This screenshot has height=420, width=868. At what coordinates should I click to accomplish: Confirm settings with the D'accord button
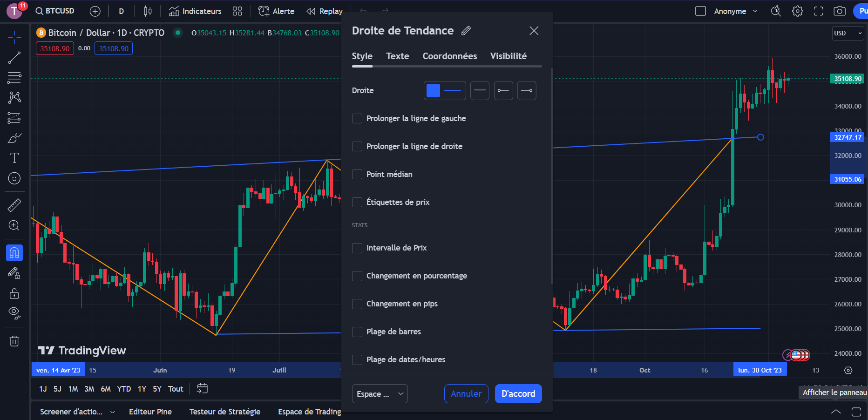518,393
